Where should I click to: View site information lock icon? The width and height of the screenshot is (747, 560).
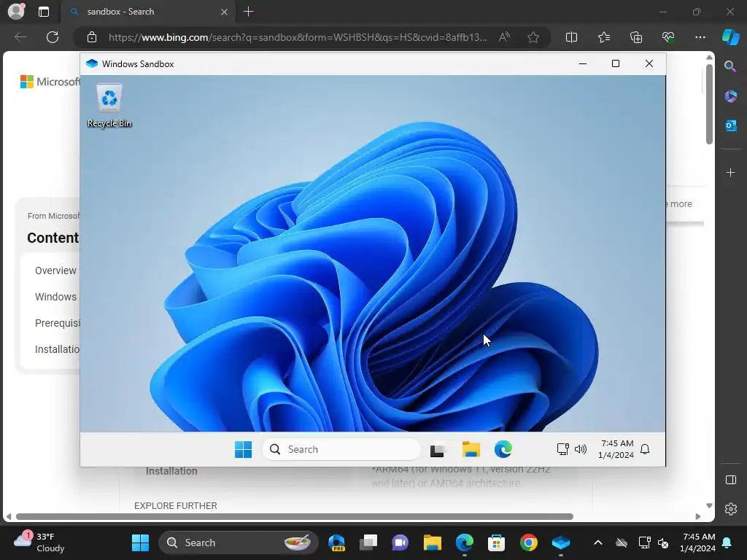point(92,37)
